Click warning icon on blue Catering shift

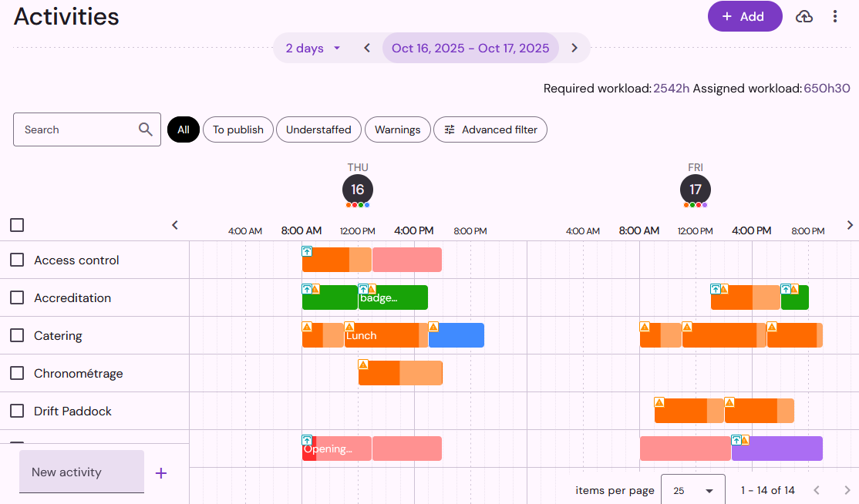(x=433, y=327)
